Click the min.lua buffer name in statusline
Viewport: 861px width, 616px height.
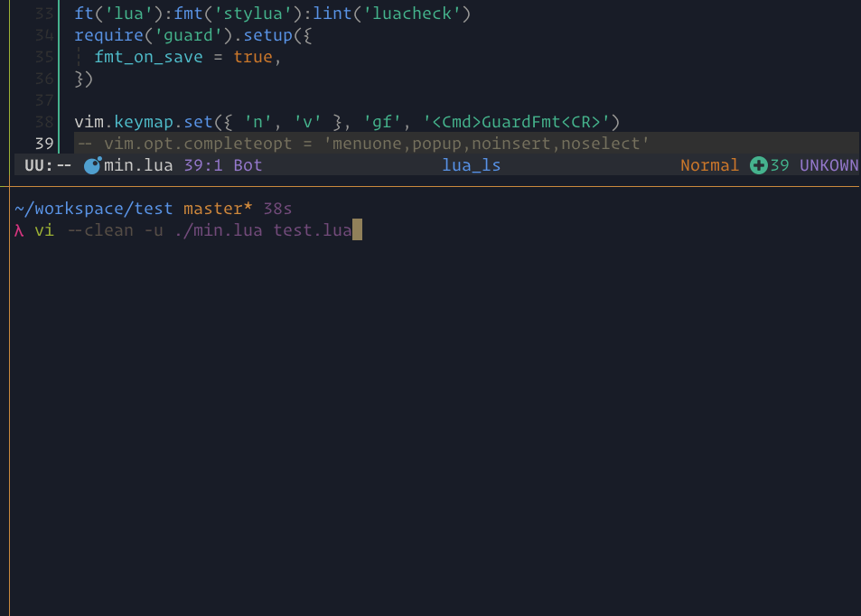(x=136, y=164)
